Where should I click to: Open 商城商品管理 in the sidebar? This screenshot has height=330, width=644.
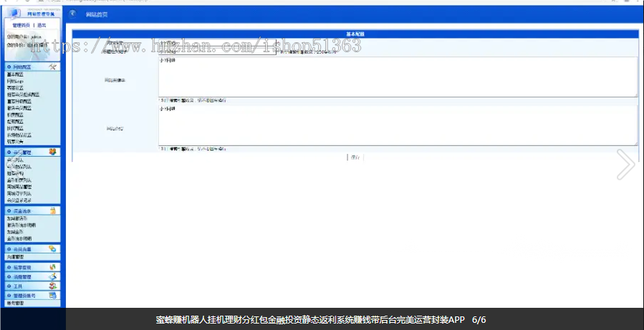tap(19, 187)
